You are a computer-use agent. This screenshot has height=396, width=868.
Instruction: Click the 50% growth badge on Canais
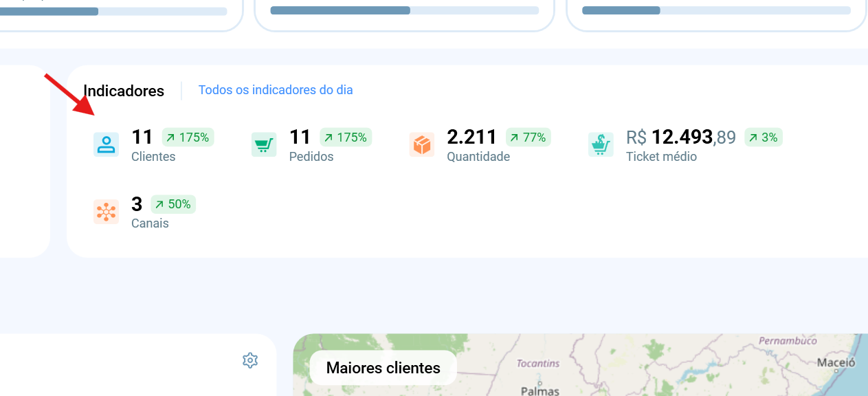(173, 204)
